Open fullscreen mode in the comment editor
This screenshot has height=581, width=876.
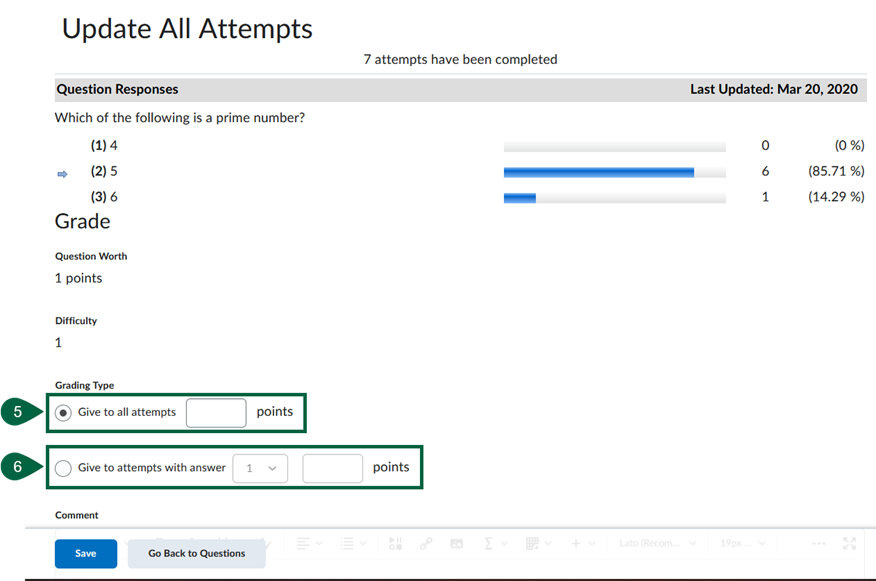(849, 543)
